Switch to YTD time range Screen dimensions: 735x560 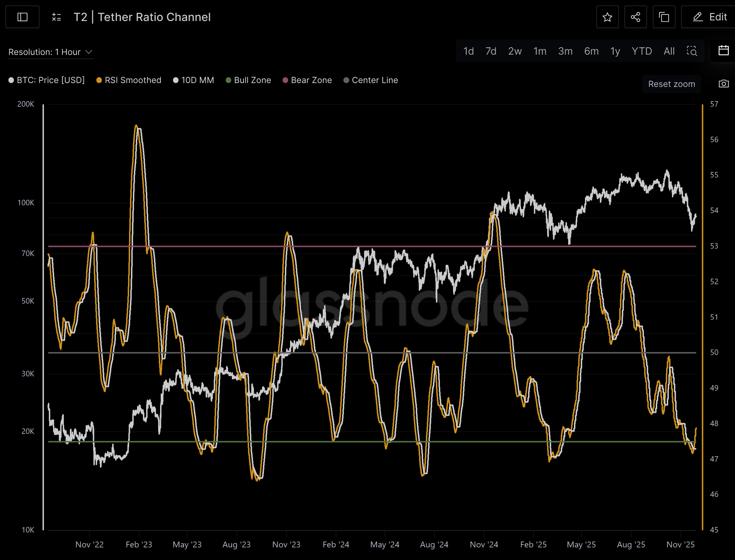point(642,51)
